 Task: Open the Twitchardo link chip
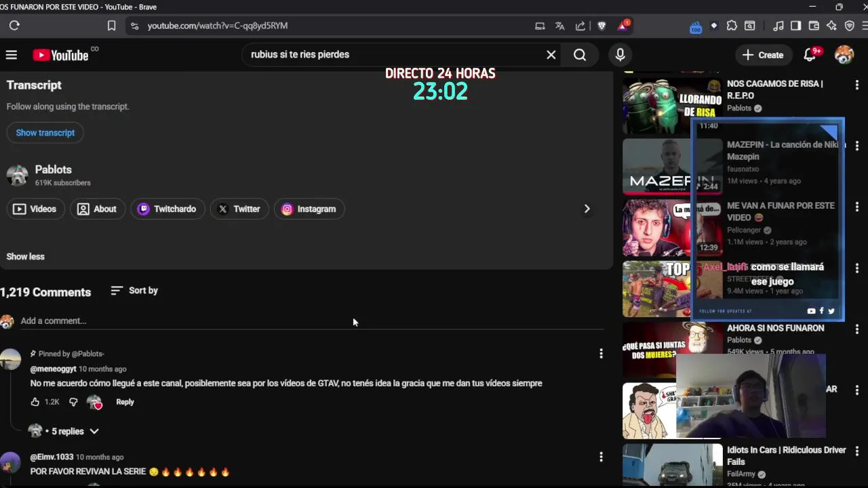(x=167, y=209)
